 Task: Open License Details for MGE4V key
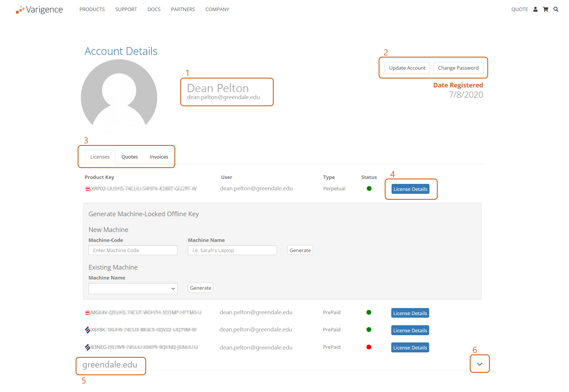(410, 313)
